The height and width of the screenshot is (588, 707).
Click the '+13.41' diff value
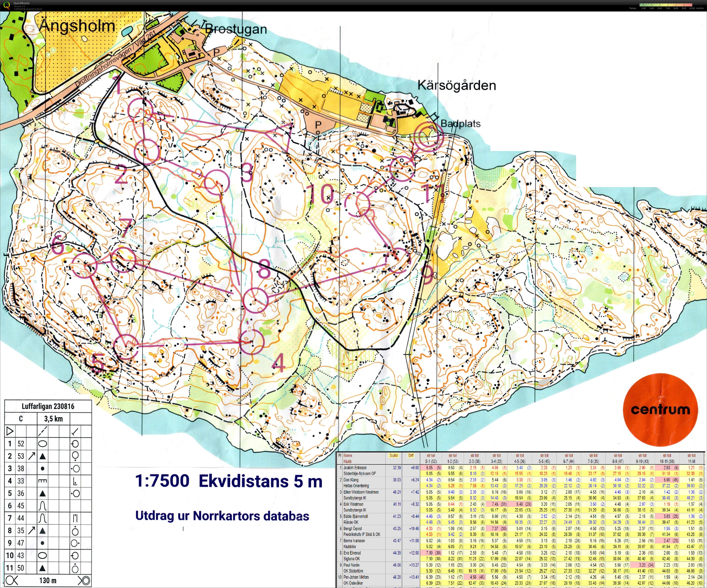[414, 577]
